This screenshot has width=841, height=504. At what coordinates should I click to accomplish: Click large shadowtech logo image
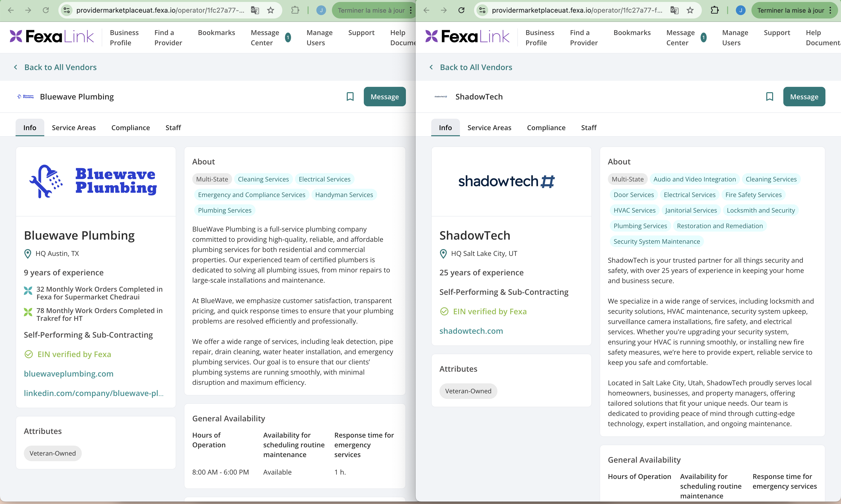point(506,181)
